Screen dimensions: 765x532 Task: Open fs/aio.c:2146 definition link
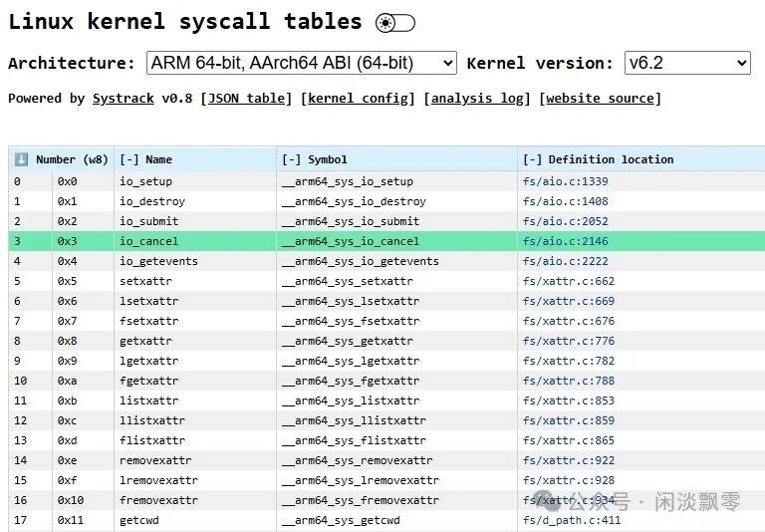click(566, 241)
